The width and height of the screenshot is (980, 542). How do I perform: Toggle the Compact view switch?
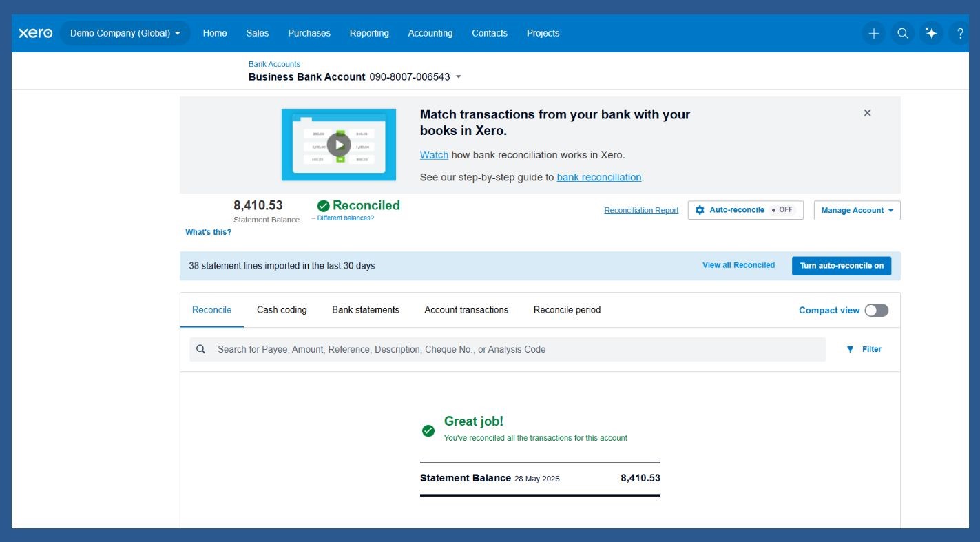click(877, 311)
